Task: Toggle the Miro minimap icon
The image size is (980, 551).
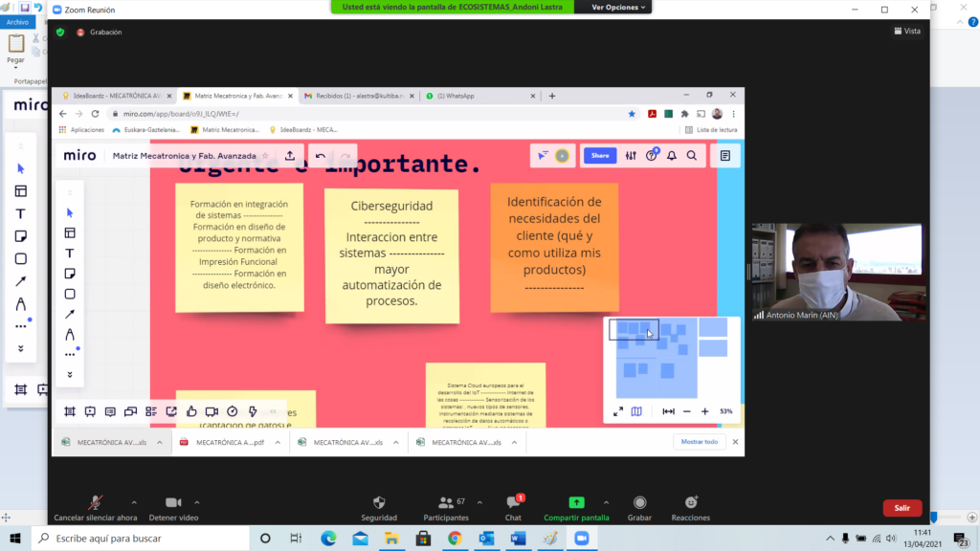Action: pyautogui.click(x=636, y=411)
